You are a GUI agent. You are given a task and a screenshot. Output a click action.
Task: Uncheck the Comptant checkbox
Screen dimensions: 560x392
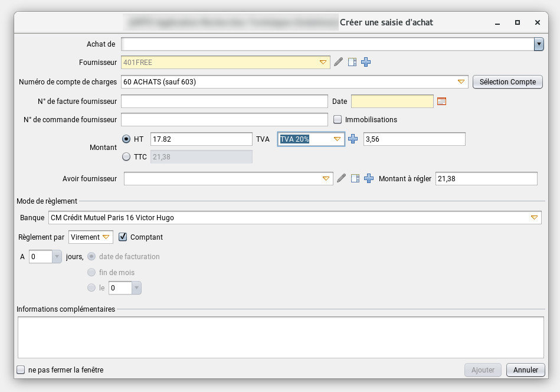123,237
